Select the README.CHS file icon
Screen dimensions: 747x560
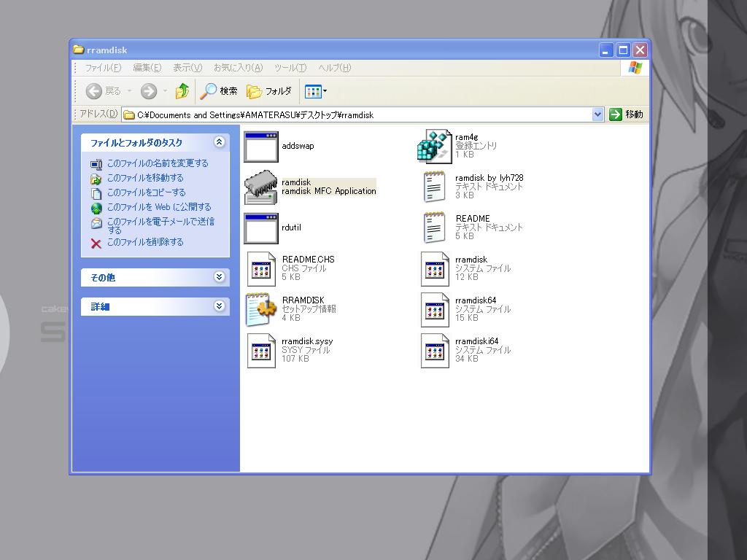coord(261,270)
